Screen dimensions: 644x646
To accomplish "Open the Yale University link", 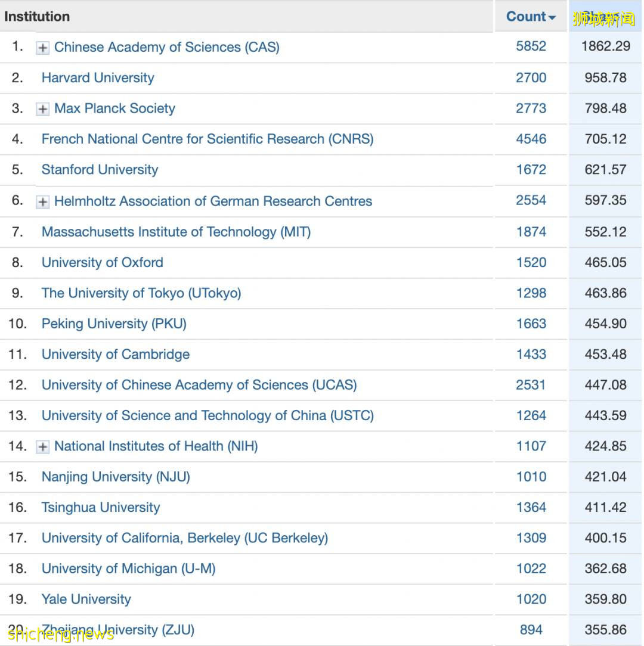I will (86, 600).
